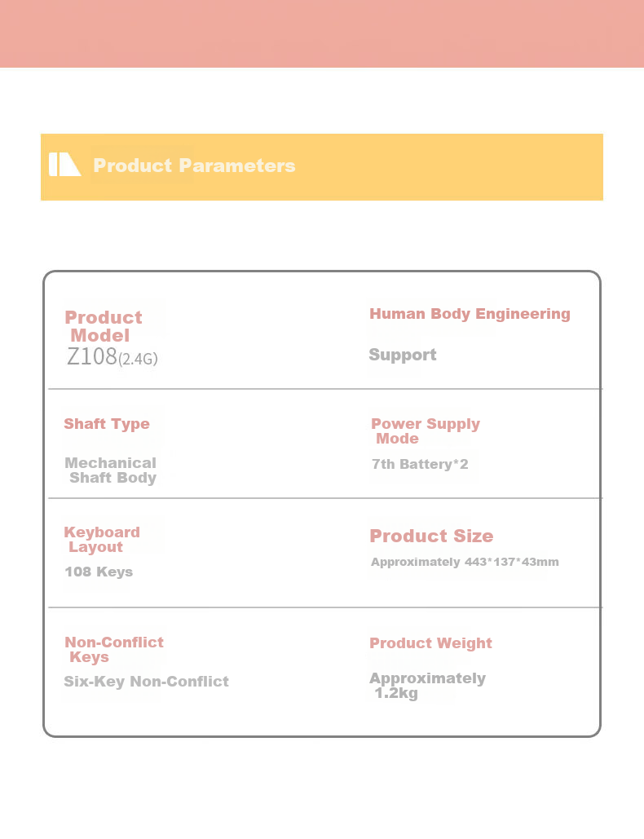Click the Product Parameters heading text
Viewport: 644px width, 839px height.
tap(194, 166)
